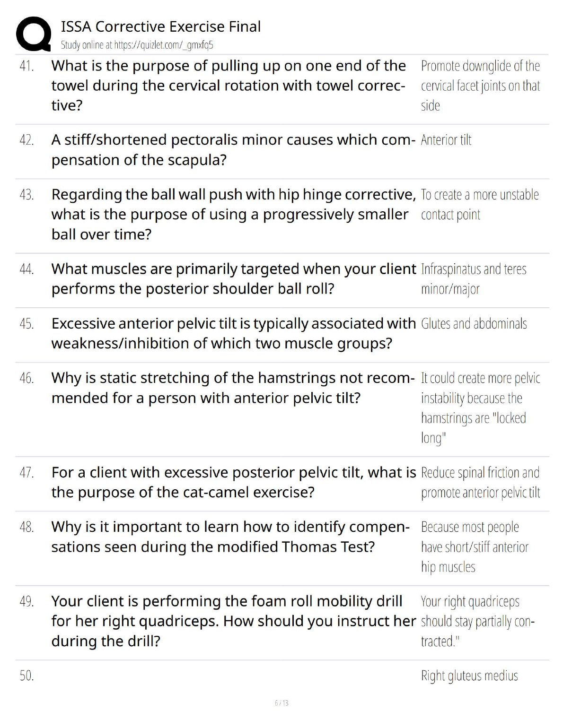Click the pectoralis minor scapula question
Image resolution: width=563 pixels, height=728 pixels.
tap(233, 150)
